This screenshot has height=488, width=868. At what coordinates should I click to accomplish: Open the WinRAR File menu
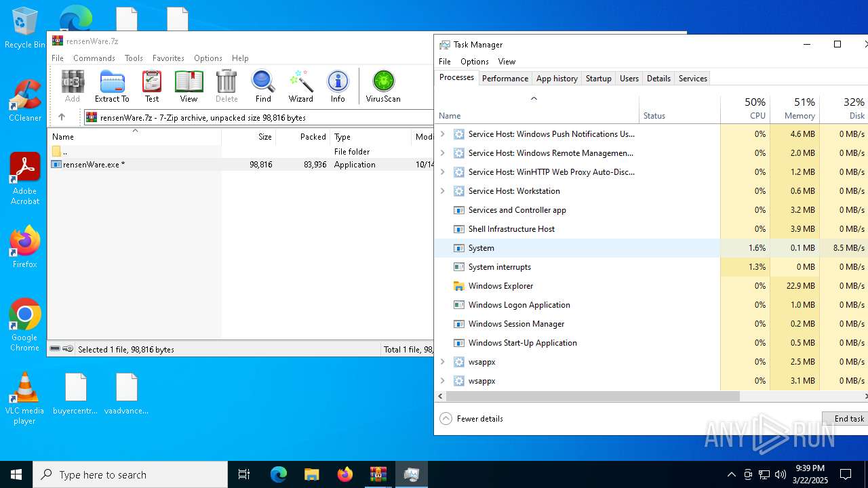tap(58, 58)
